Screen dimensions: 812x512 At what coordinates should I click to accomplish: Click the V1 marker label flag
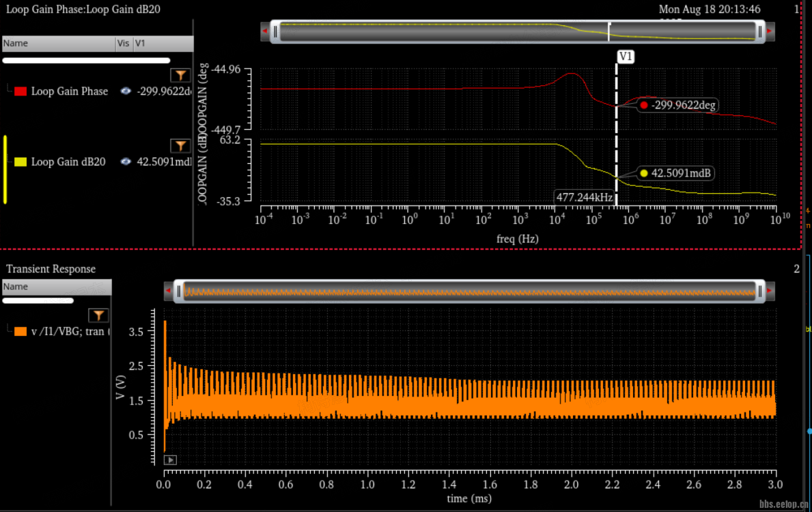(x=626, y=57)
